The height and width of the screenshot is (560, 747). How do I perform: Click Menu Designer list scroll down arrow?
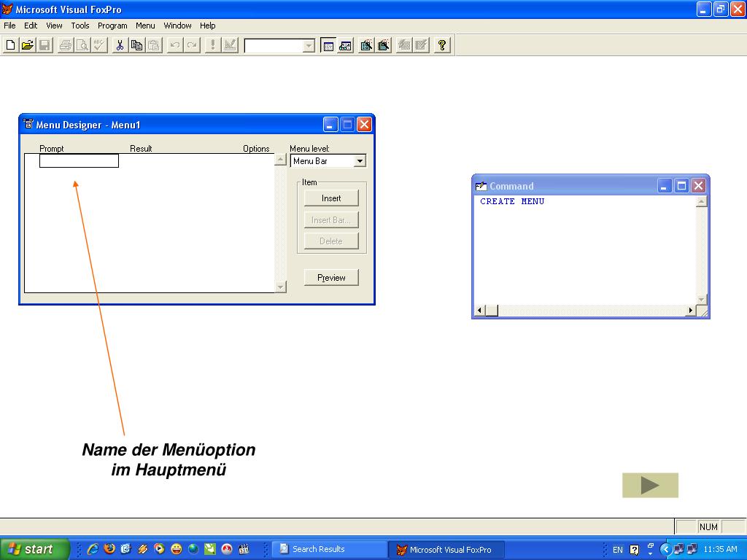coord(281,287)
